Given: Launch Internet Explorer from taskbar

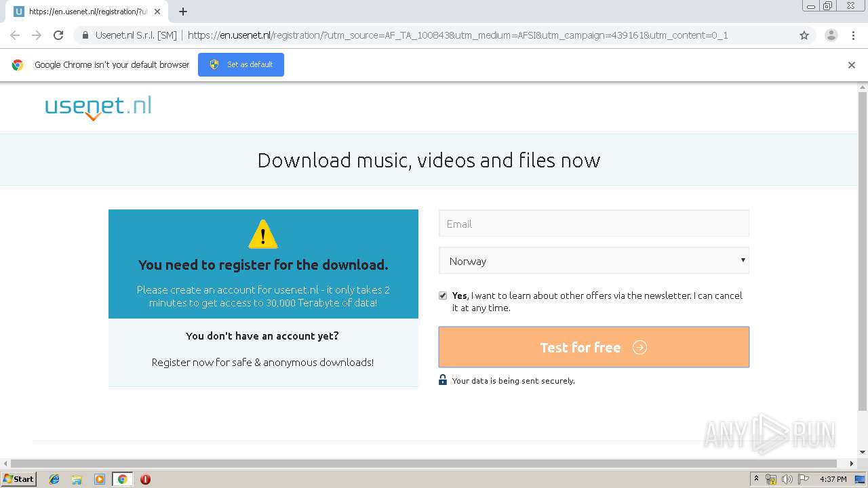Looking at the screenshot, I should [x=54, y=479].
